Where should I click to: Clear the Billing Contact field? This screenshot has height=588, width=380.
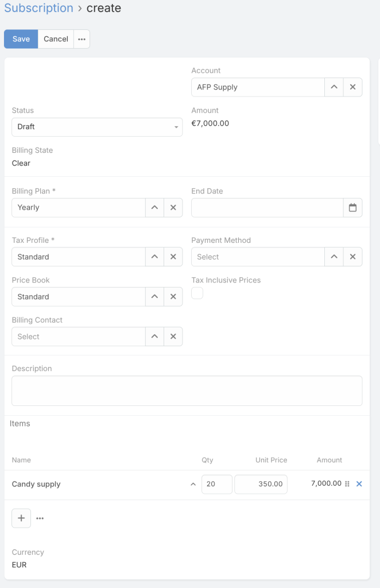173,336
